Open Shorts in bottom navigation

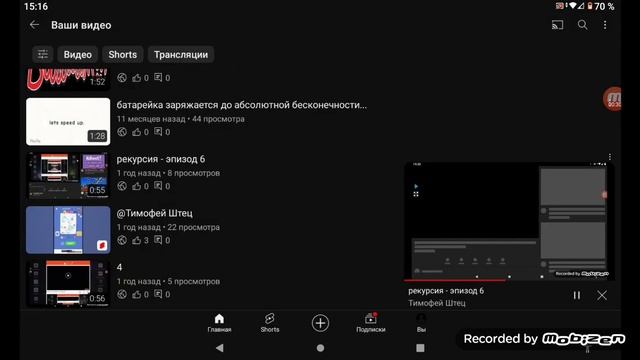click(270, 323)
